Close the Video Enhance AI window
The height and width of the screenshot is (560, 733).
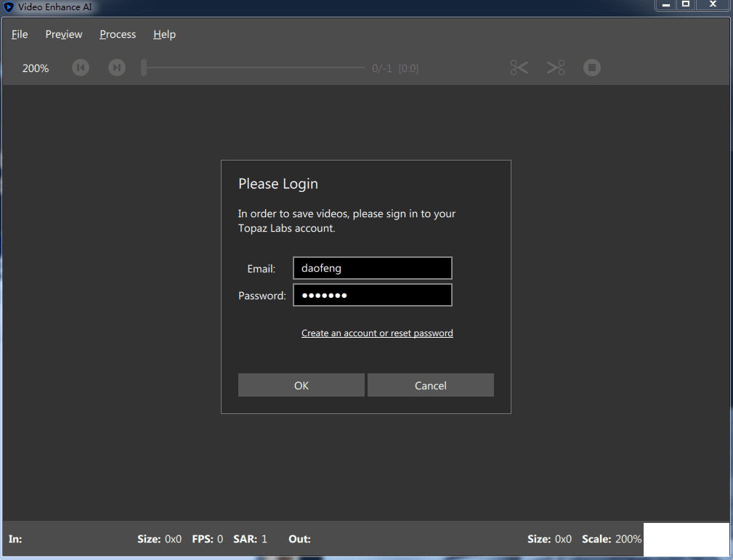pyautogui.click(x=713, y=5)
